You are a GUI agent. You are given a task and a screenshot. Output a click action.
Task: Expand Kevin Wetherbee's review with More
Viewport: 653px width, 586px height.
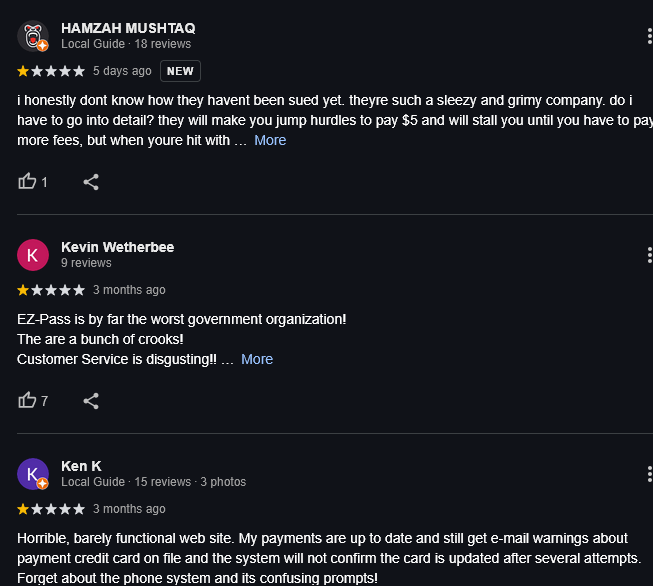coord(257,359)
